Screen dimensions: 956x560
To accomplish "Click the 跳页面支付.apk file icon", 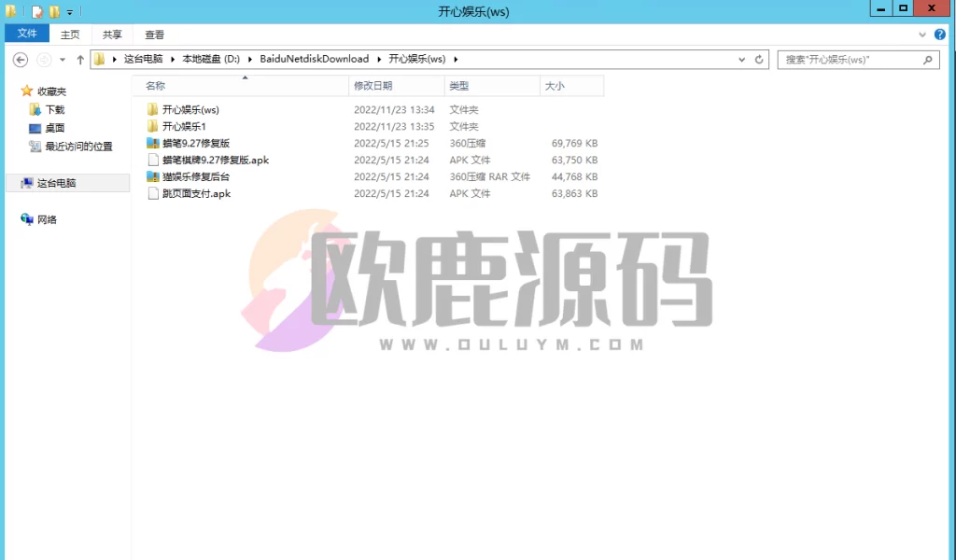I will click(152, 193).
